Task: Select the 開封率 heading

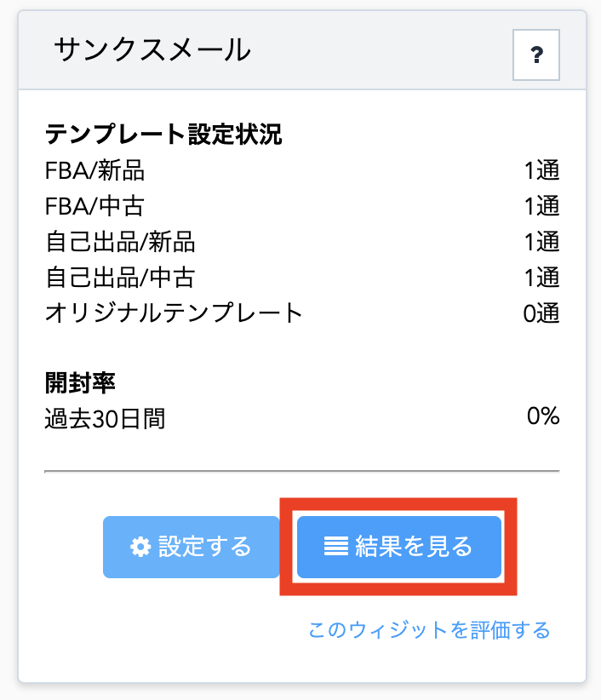Action: point(80,383)
